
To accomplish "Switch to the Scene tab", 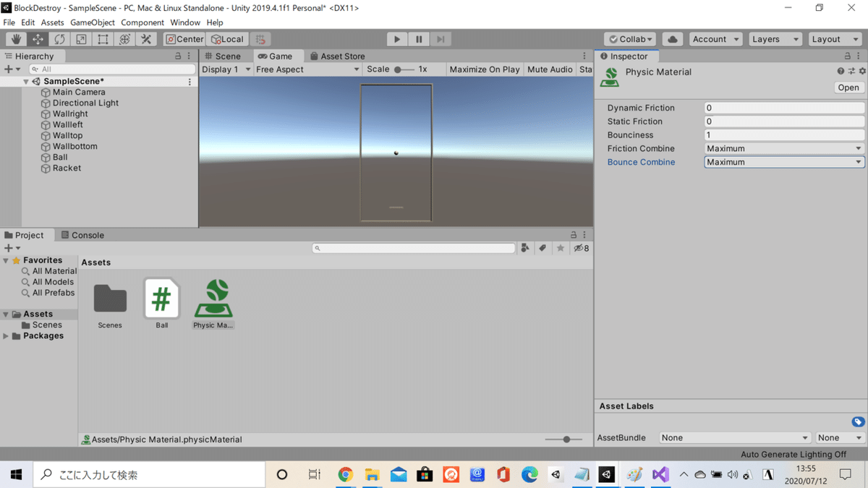I will (223, 56).
